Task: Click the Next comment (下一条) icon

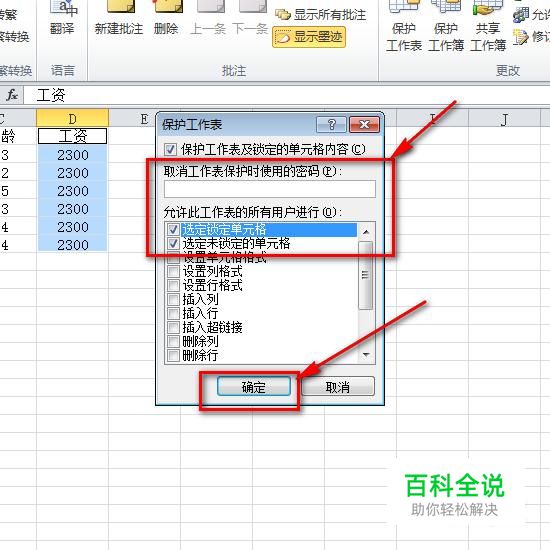Action: click(x=250, y=18)
